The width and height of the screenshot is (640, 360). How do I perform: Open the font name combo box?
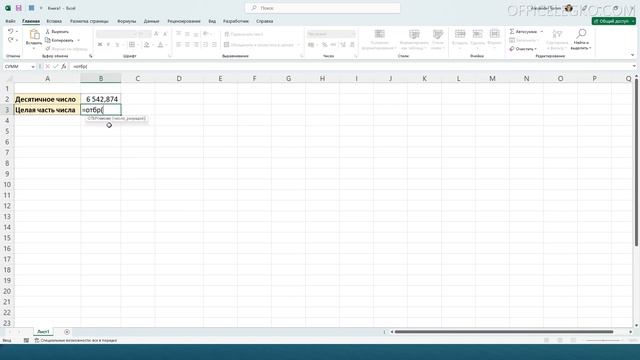pyautogui.click(x=116, y=34)
